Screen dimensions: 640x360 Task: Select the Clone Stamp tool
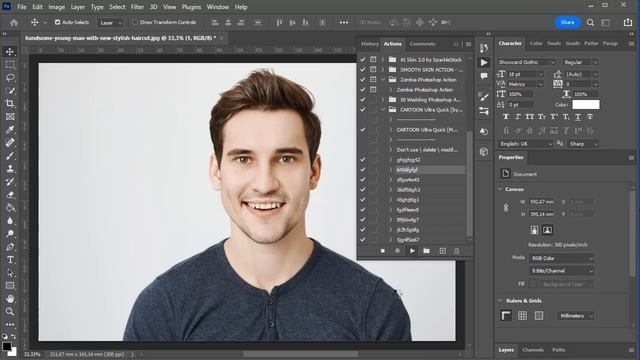coord(10,169)
